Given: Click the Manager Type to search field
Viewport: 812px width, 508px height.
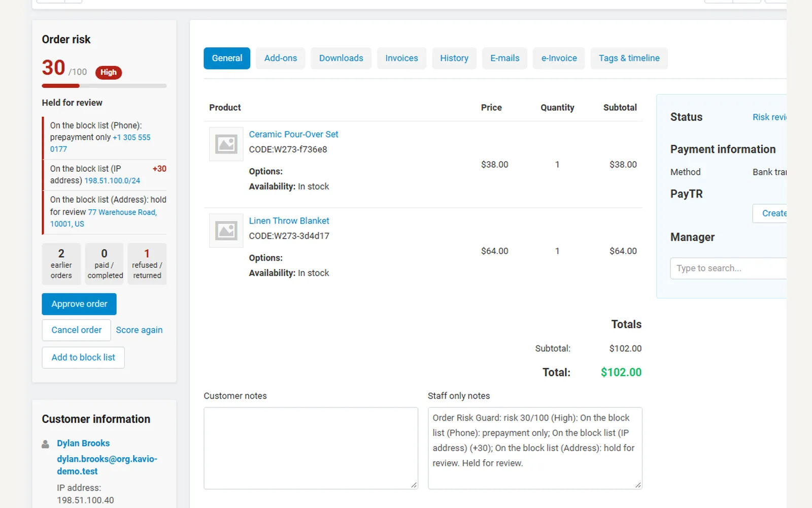Looking at the screenshot, I should (x=729, y=268).
